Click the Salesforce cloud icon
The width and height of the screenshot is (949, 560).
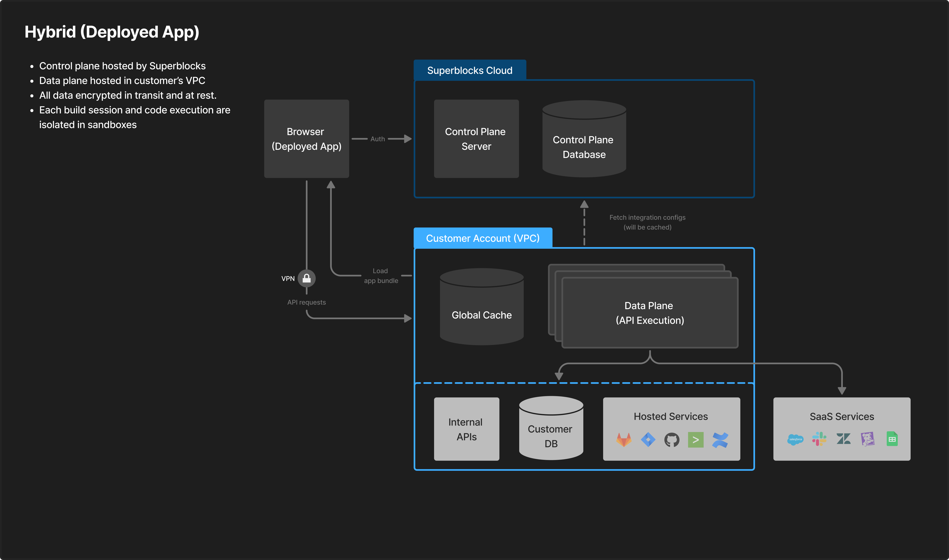pyautogui.click(x=795, y=440)
